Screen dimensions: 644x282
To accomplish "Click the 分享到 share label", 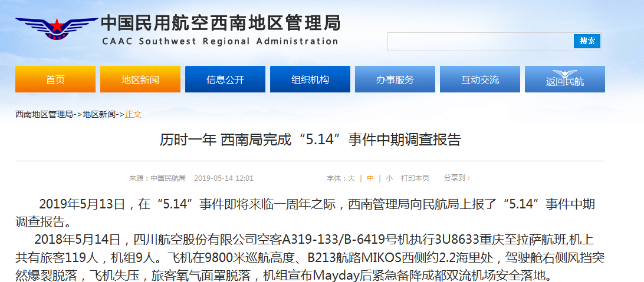I will [x=457, y=178].
